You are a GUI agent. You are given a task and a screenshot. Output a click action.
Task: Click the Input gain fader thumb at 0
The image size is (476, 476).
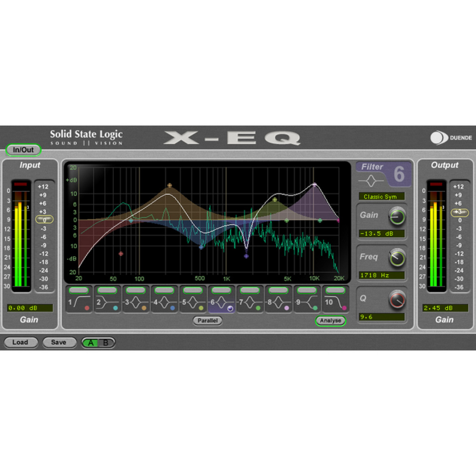click(44, 219)
